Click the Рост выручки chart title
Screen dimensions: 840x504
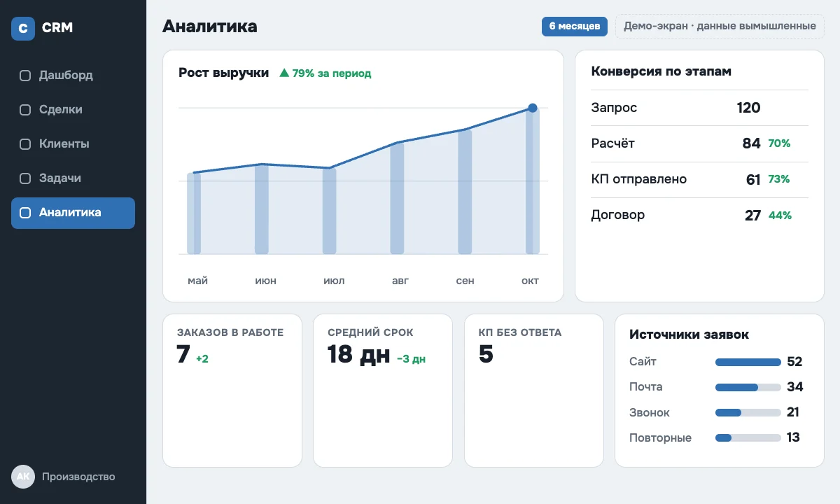[224, 73]
